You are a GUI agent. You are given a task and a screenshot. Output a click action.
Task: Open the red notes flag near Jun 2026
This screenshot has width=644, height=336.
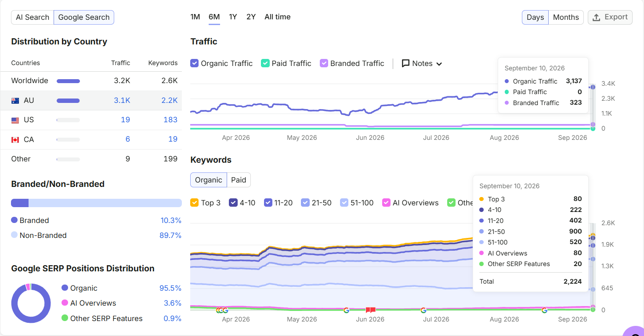coord(370,310)
